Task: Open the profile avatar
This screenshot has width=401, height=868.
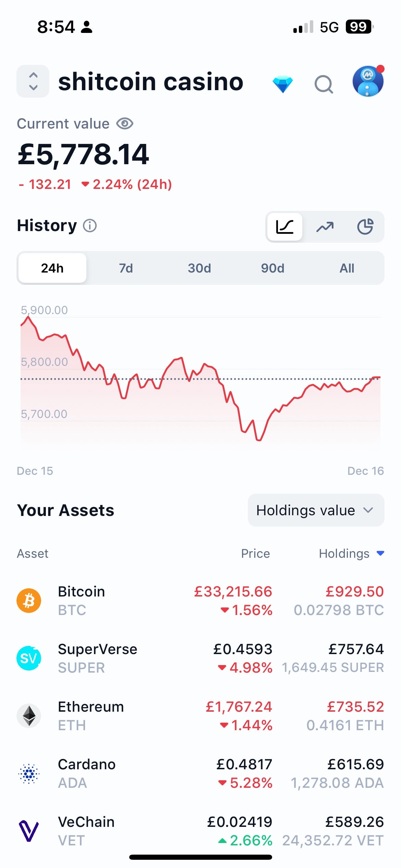Action: pyautogui.click(x=368, y=82)
